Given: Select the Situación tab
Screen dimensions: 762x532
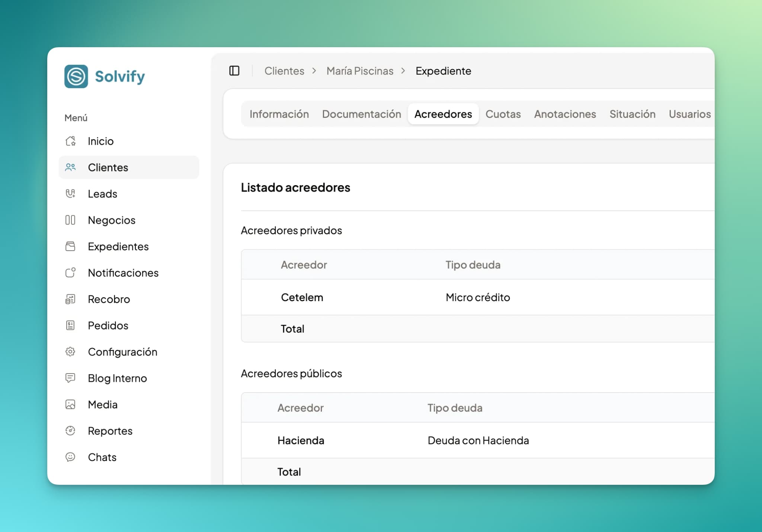Looking at the screenshot, I should click(x=632, y=114).
